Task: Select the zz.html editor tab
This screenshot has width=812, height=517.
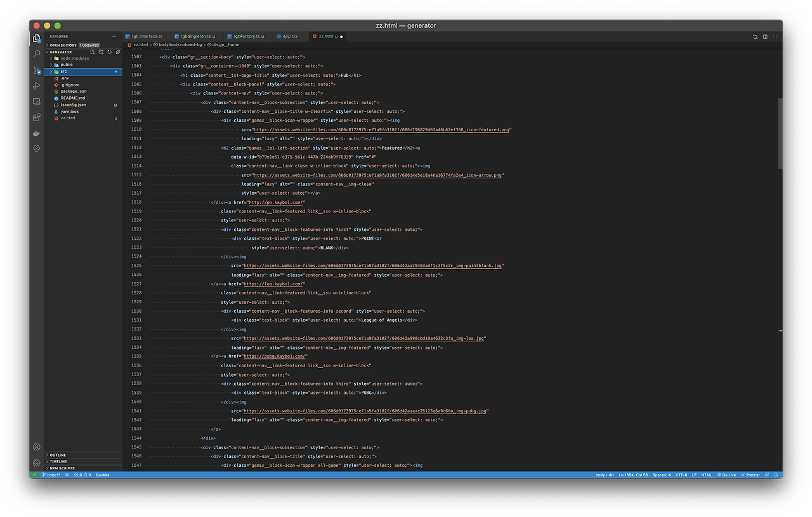Action: (x=327, y=37)
